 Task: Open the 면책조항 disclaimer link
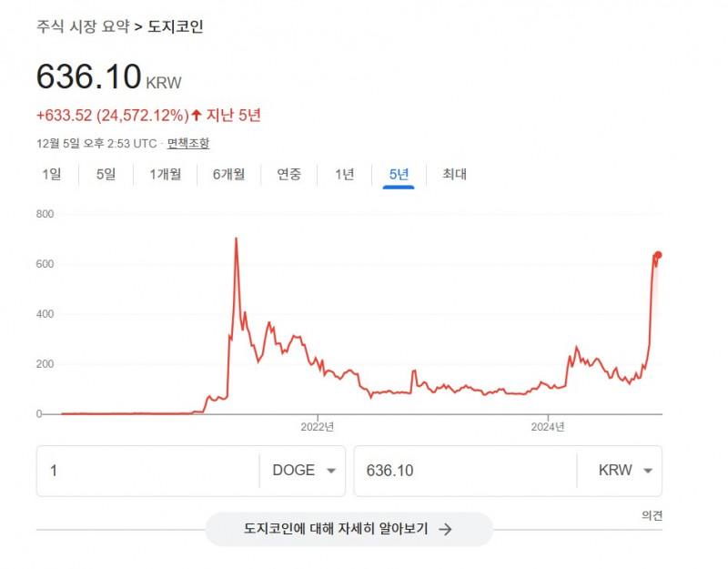click(188, 143)
